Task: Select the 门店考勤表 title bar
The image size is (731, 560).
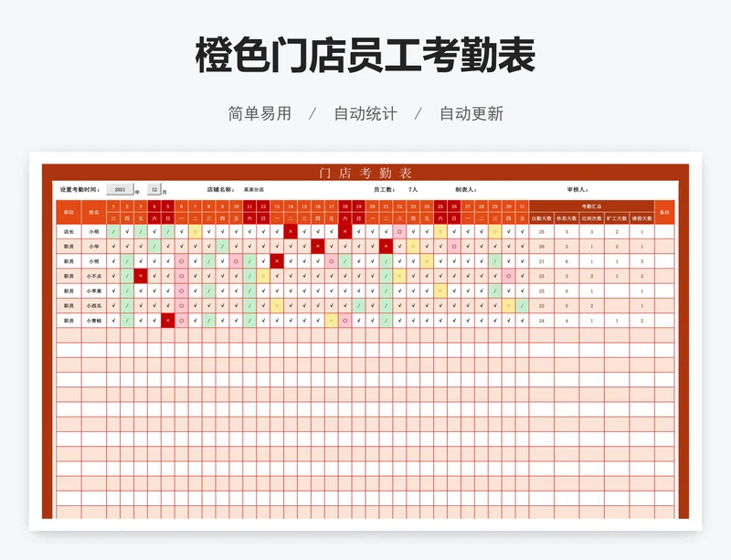Action: click(365, 173)
